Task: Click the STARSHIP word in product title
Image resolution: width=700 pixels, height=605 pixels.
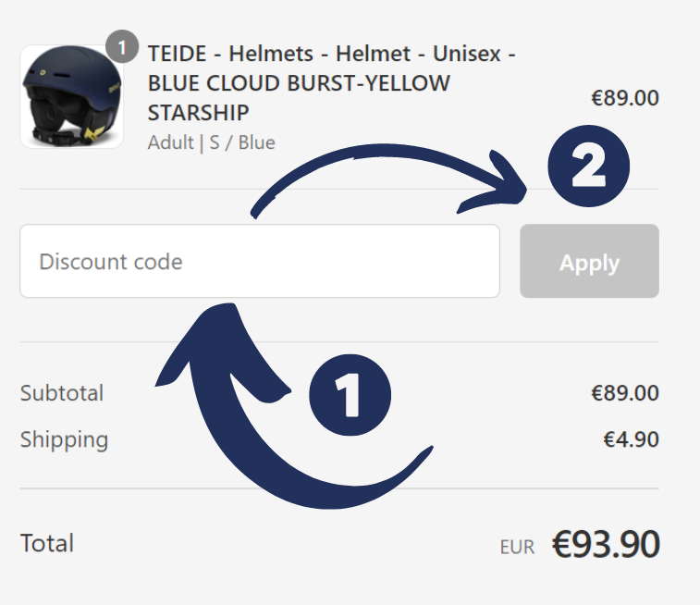Action: pos(198,113)
